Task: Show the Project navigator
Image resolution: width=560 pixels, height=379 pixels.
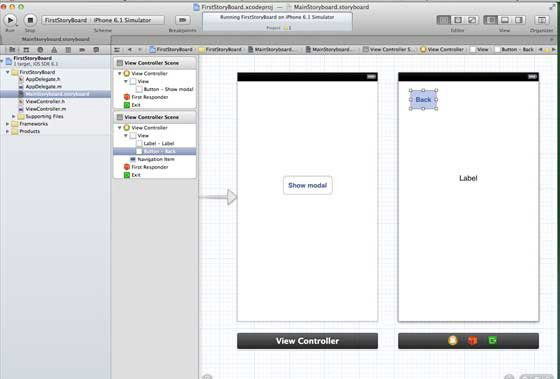Action: [x=12, y=50]
